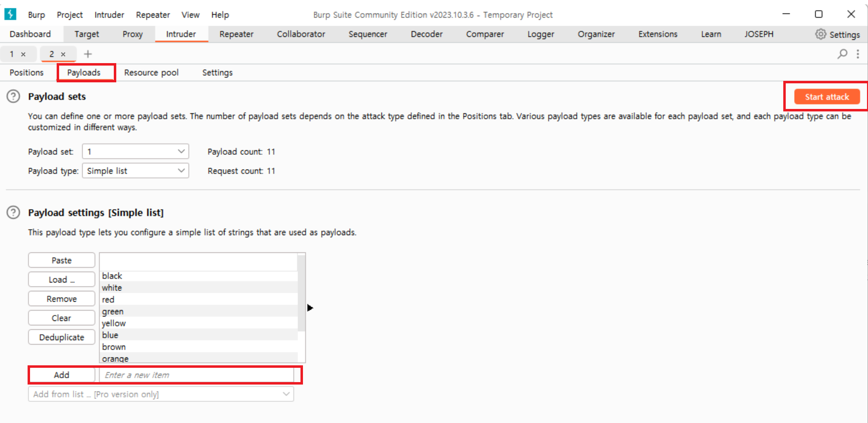
Task: Click the arrow beside the payload list
Action: pos(310,308)
